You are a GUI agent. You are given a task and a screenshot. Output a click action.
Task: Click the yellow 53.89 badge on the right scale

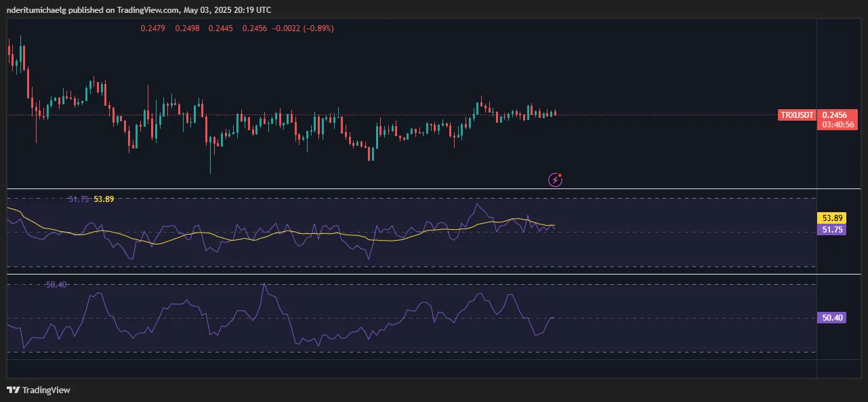pos(831,218)
